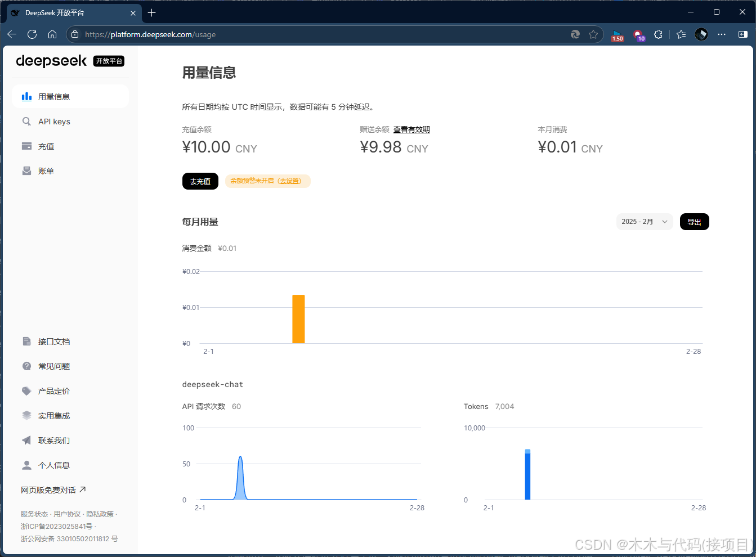Click the blue Tokens bar in chart
Screen dimensions: 756x557
(x=527, y=475)
